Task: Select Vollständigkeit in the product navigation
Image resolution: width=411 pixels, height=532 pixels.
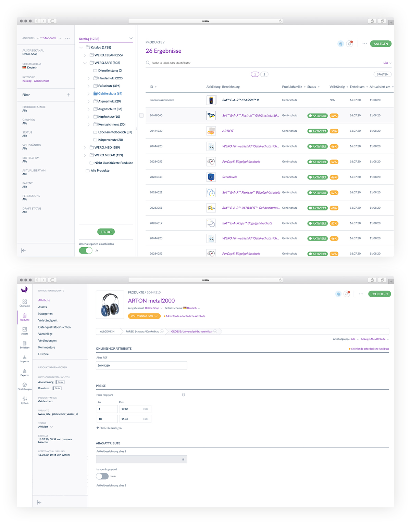Action: click(x=48, y=321)
